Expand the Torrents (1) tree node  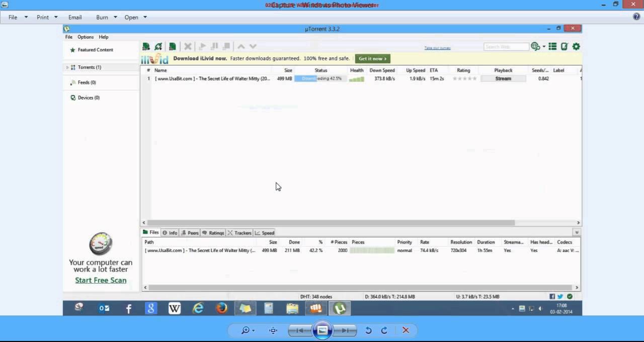67,67
